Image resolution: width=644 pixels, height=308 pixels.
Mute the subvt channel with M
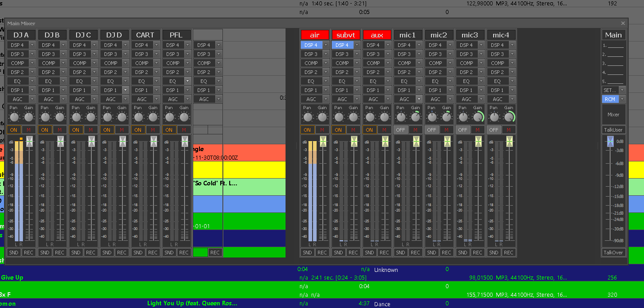tap(353, 130)
